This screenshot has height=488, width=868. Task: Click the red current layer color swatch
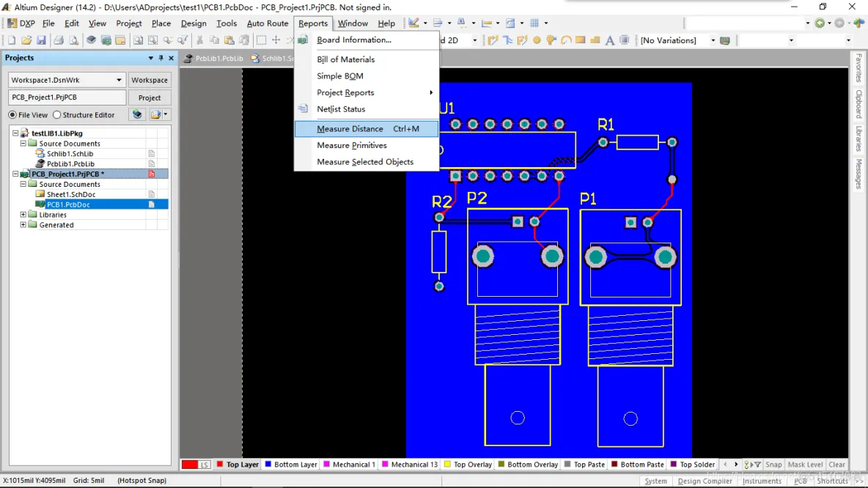(x=190, y=465)
